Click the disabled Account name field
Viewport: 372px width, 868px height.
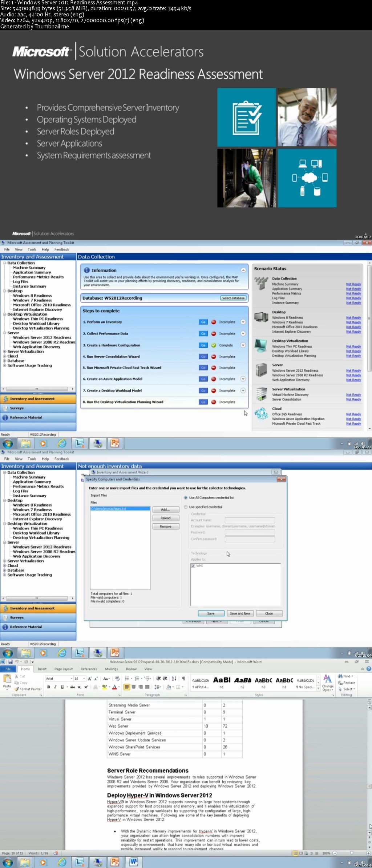coord(250,520)
